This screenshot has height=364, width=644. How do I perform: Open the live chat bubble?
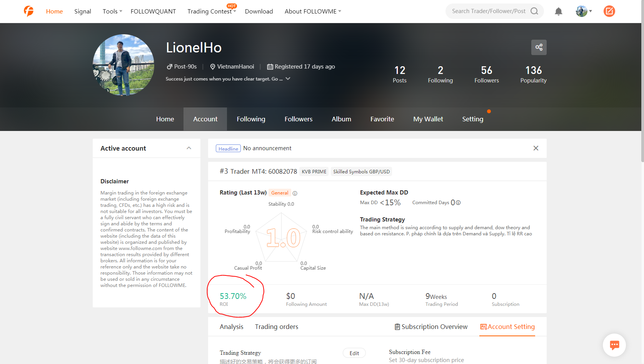(614, 345)
